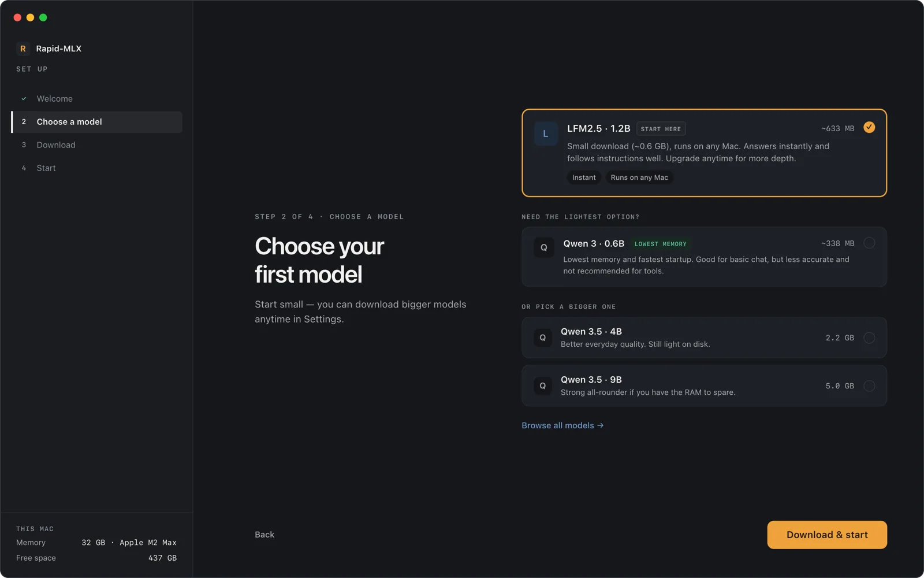The image size is (924, 578).
Task: Click the Qwen 3.5 4B "Q" icon
Action: point(542,338)
